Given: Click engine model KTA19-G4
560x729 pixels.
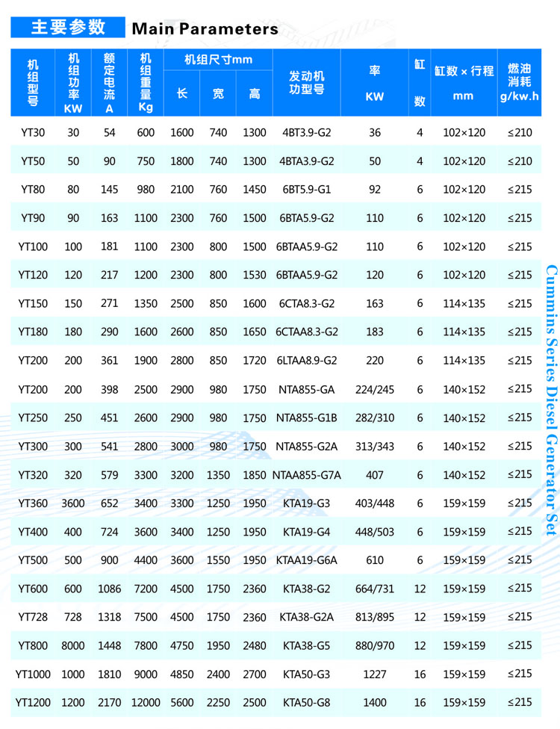Looking at the screenshot, I should (307, 532).
